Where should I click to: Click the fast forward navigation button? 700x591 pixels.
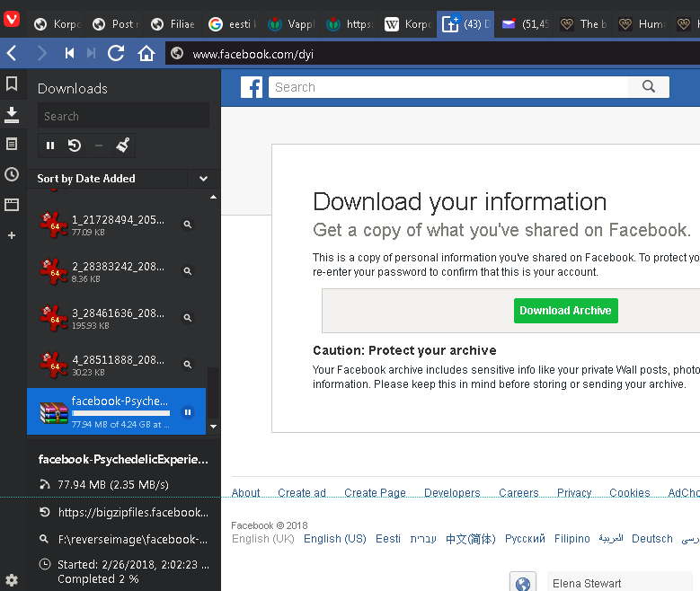(x=91, y=54)
